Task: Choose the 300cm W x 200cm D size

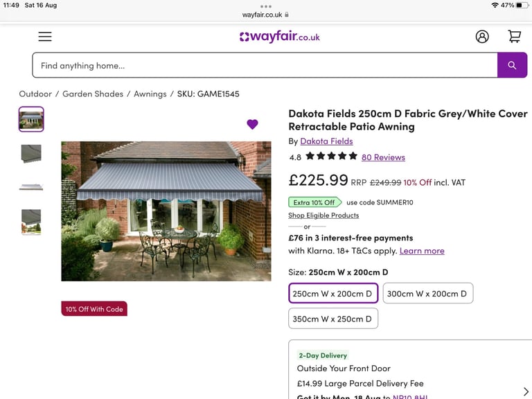Action: tap(427, 293)
